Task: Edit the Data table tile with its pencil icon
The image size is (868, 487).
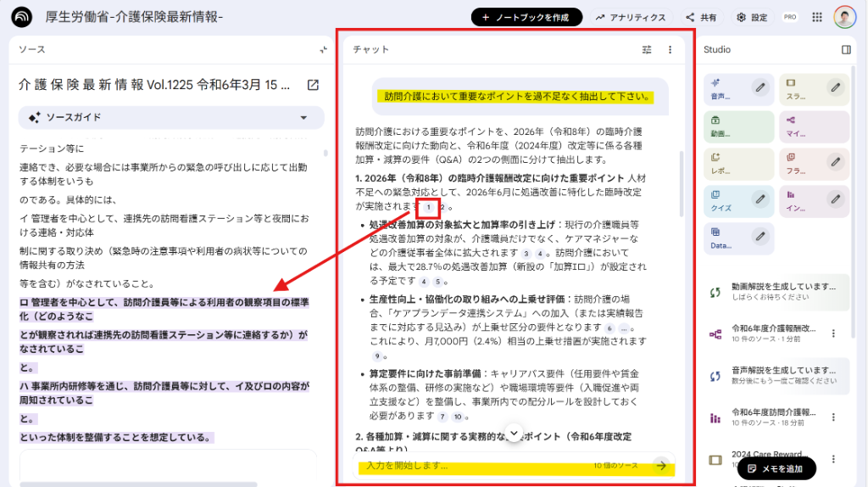Action: (760, 236)
